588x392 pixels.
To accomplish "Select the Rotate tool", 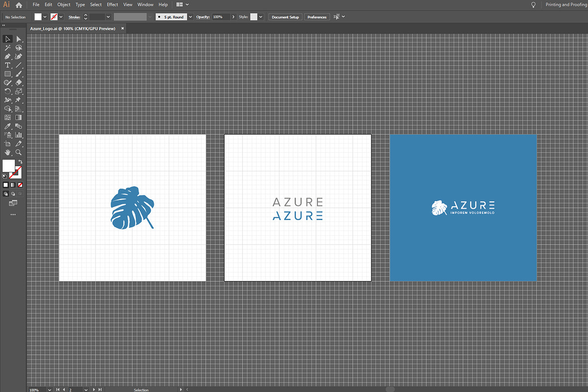I will coord(8,91).
